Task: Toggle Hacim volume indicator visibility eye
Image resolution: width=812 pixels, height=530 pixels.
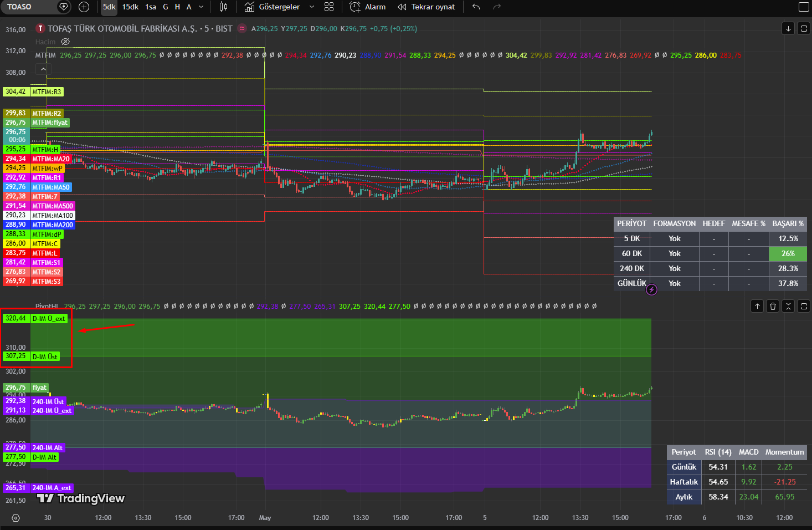Action: coord(65,42)
